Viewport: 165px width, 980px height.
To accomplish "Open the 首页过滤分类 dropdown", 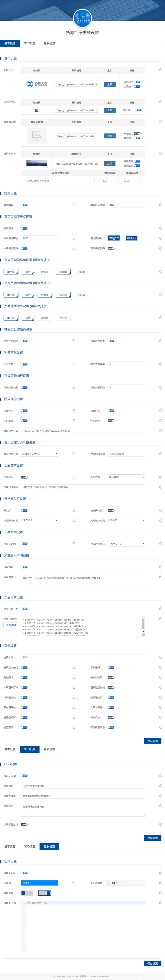I will pos(39,454).
